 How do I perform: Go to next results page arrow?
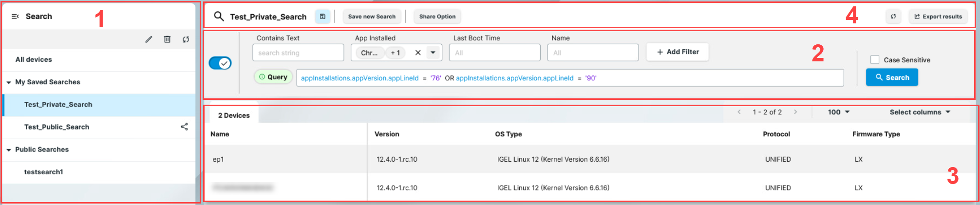[x=795, y=112]
